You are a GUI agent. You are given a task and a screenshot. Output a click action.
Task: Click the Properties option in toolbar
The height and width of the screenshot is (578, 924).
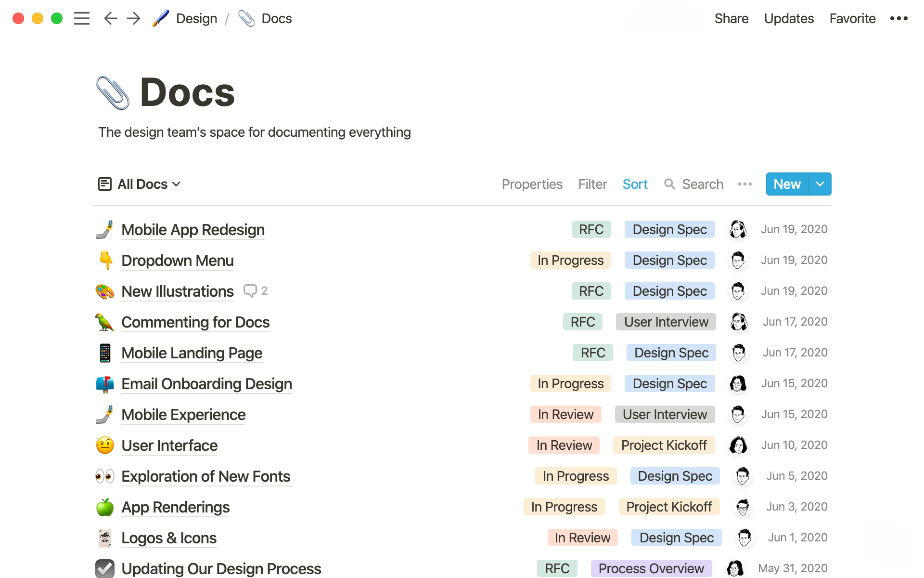532,184
